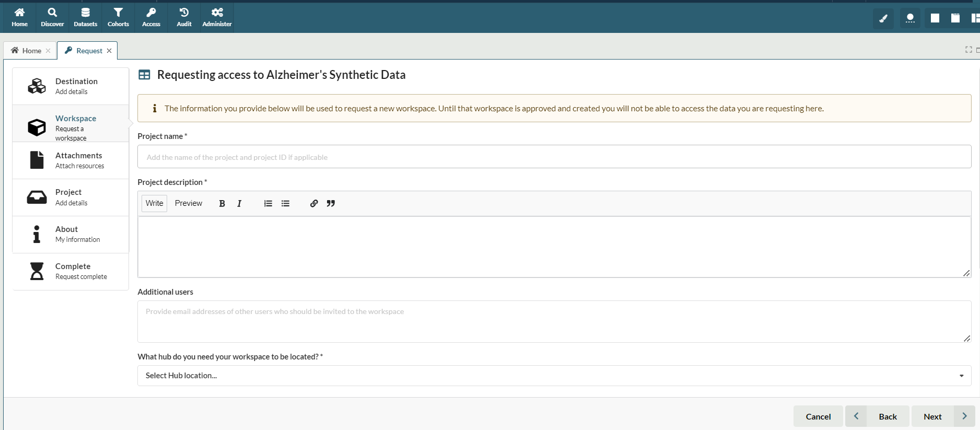
Task: Click the Next button
Action: pos(932,416)
